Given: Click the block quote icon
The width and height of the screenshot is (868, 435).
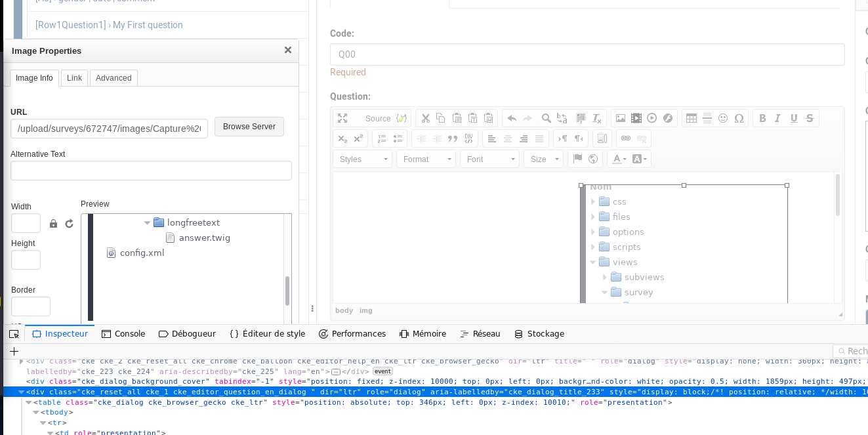Looking at the screenshot, I should 452,138.
